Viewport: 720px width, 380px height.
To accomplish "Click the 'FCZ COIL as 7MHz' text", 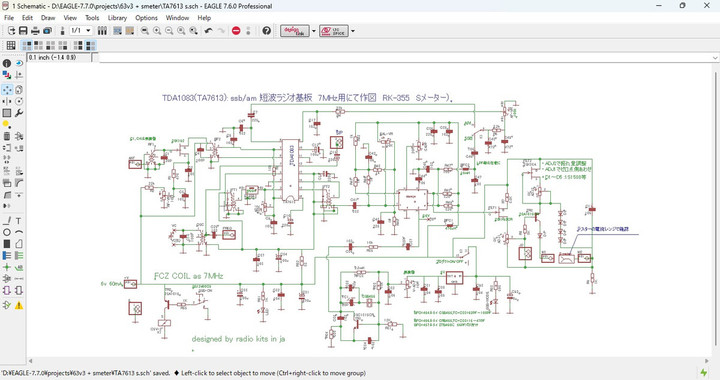I will coord(189,276).
